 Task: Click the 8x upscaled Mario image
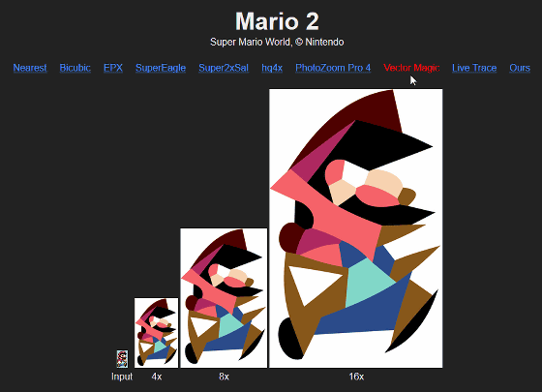[224, 298]
